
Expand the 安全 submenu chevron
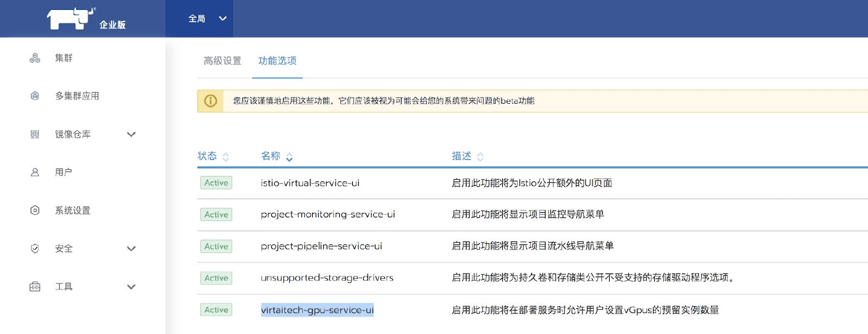coord(131,249)
